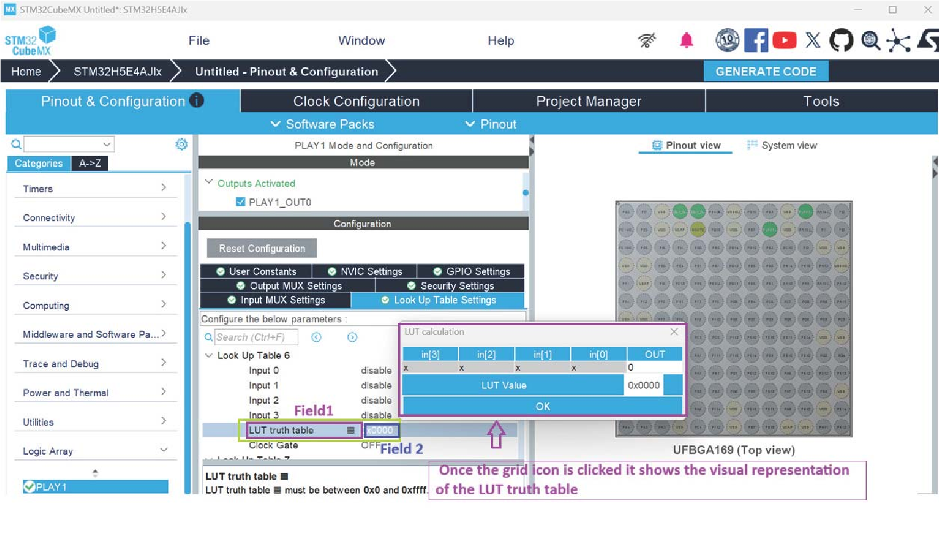Open the notification bell icon
The height and width of the screenshot is (560, 939).
click(x=686, y=41)
